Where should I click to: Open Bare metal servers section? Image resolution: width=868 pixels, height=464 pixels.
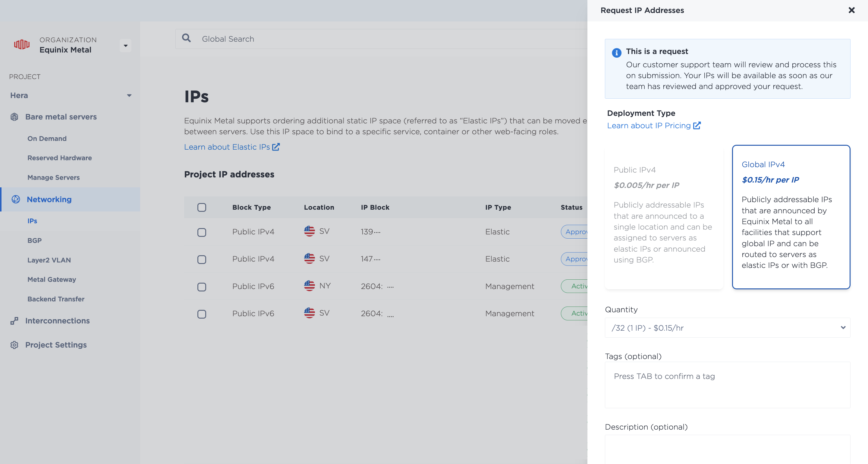click(61, 117)
